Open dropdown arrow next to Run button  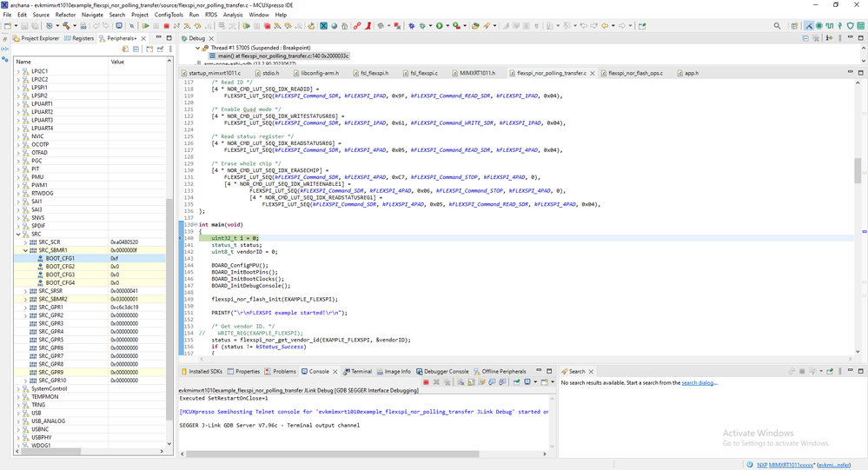click(447, 26)
